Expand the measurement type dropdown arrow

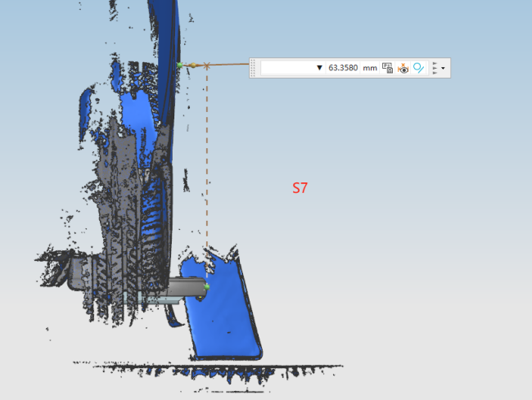[x=319, y=69]
